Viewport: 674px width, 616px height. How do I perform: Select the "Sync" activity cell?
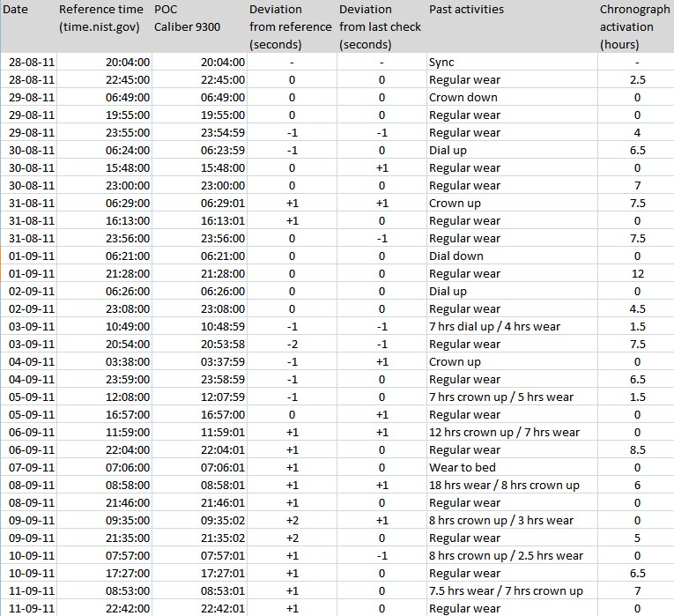tap(441, 63)
